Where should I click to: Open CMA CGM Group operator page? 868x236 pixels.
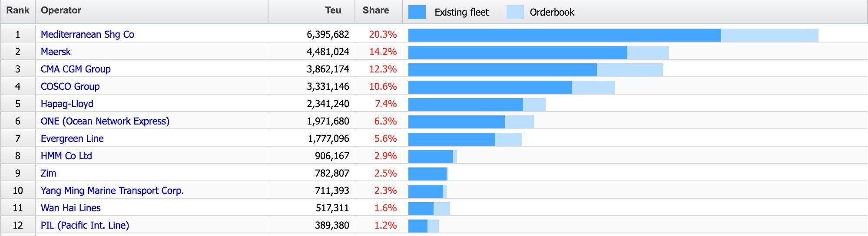click(x=76, y=69)
